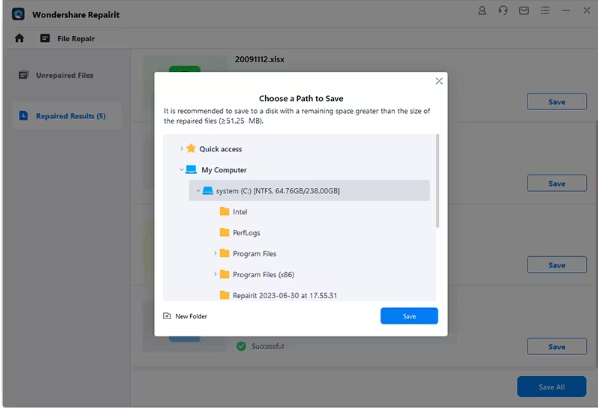
Task: Go to home screen icon
Action: coord(19,38)
